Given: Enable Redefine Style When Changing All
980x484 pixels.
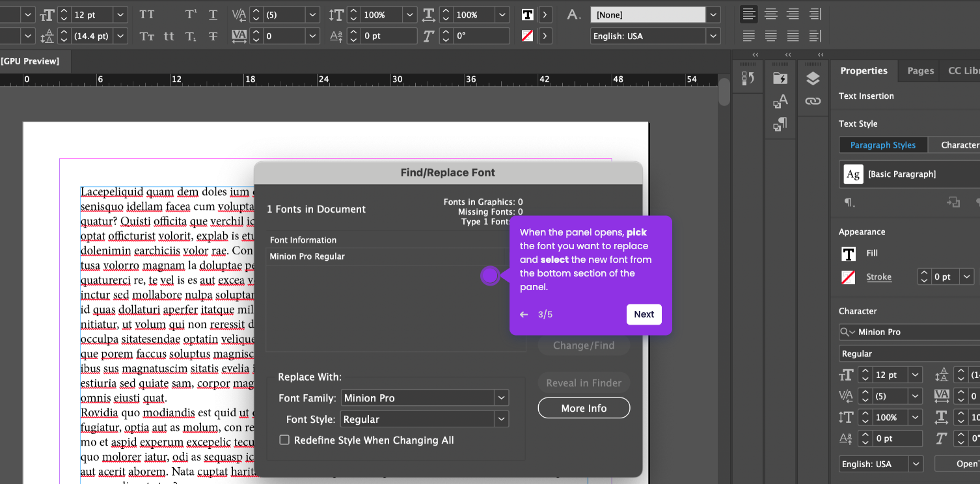Looking at the screenshot, I should tap(284, 440).
